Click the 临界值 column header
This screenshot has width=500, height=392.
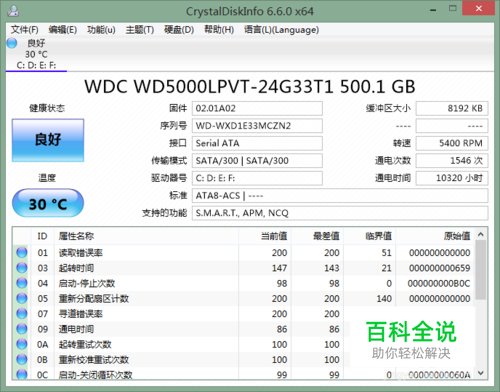[x=370, y=236]
